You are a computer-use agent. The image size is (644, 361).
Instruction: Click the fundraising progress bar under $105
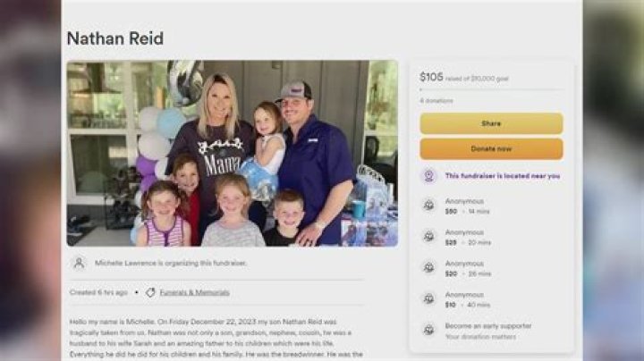[x=491, y=89]
